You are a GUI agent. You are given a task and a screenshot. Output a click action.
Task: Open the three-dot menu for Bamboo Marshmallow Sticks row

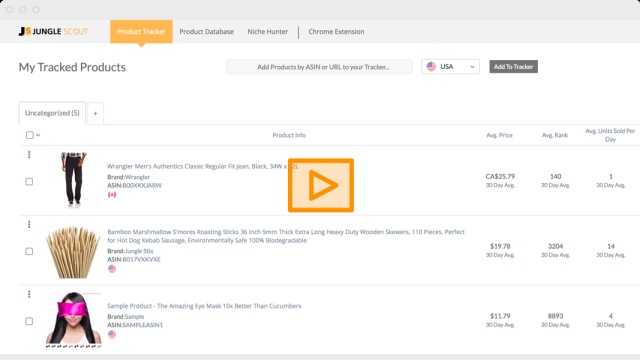click(29, 224)
